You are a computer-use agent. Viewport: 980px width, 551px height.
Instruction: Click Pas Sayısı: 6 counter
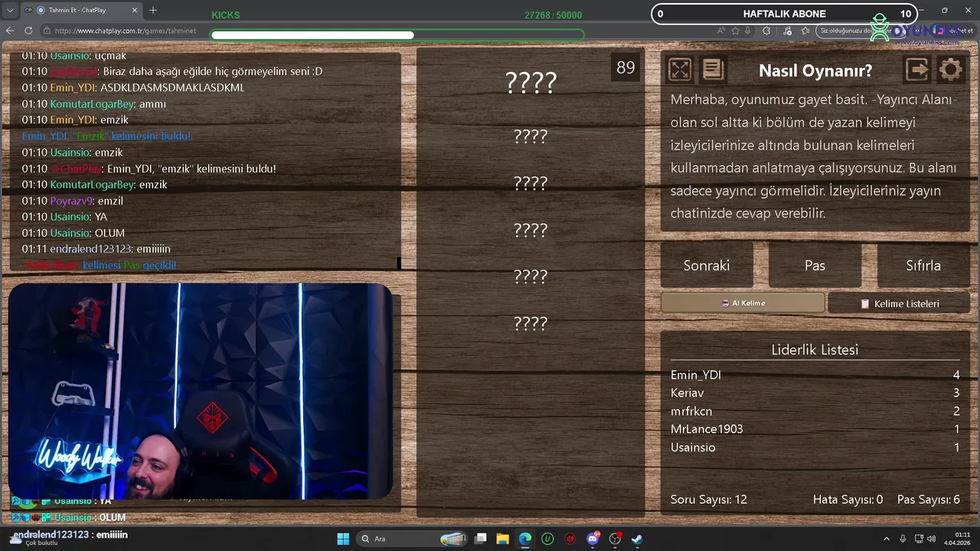[x=929, y=500]
